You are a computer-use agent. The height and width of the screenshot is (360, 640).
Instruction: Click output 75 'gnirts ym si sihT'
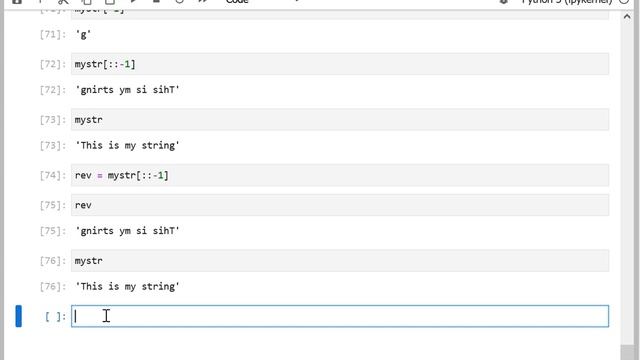tap(127, 231)
